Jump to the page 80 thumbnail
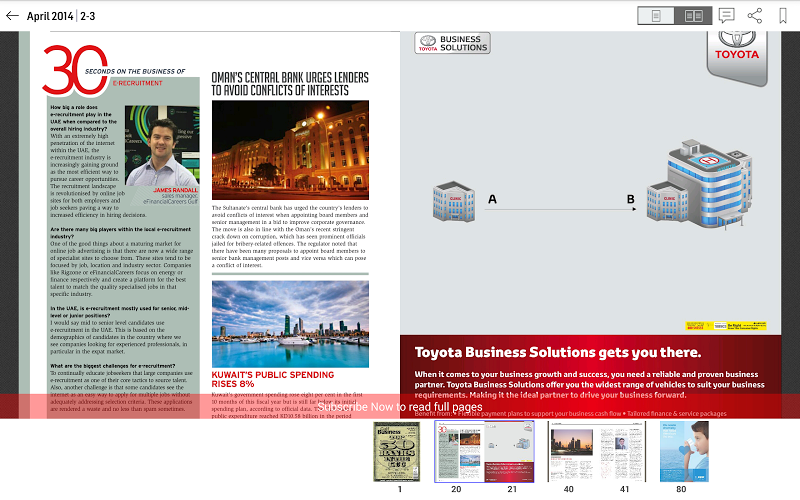800x500 pixels. (x=684, y=452)
